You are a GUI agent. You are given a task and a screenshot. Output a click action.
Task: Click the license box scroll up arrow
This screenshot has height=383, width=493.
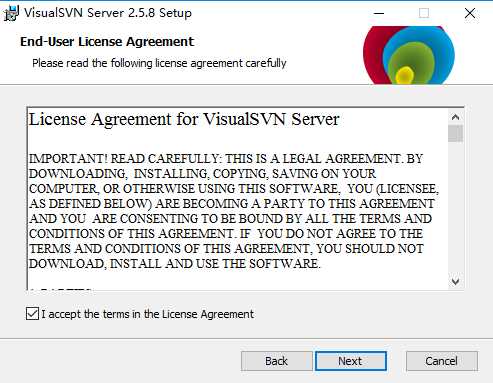[x=455, y=117]
